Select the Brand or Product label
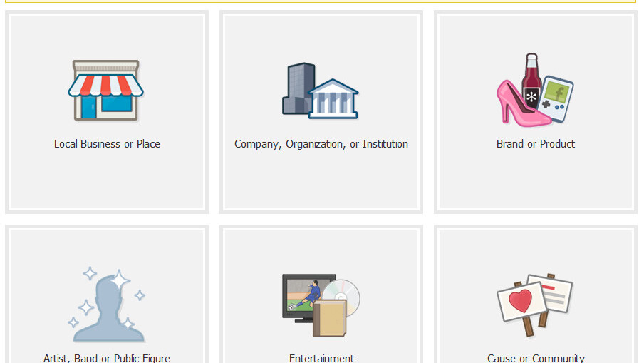Screen dimensions: 644x363 (536, 144)
